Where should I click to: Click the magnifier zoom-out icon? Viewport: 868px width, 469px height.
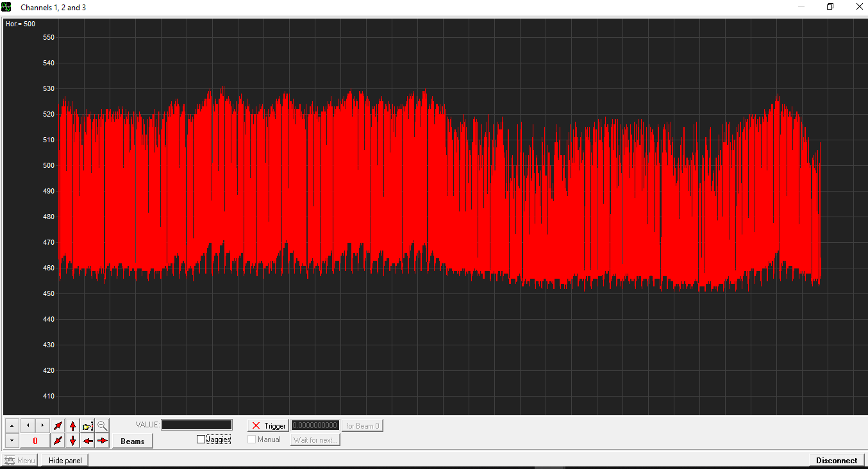point(102,425)
